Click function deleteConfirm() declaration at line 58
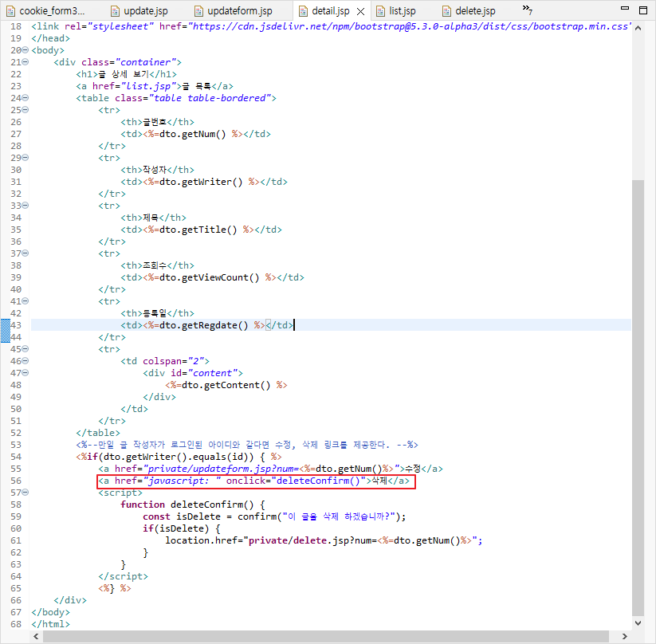Viewport: 656px width, 644px height. coord(192,505)
